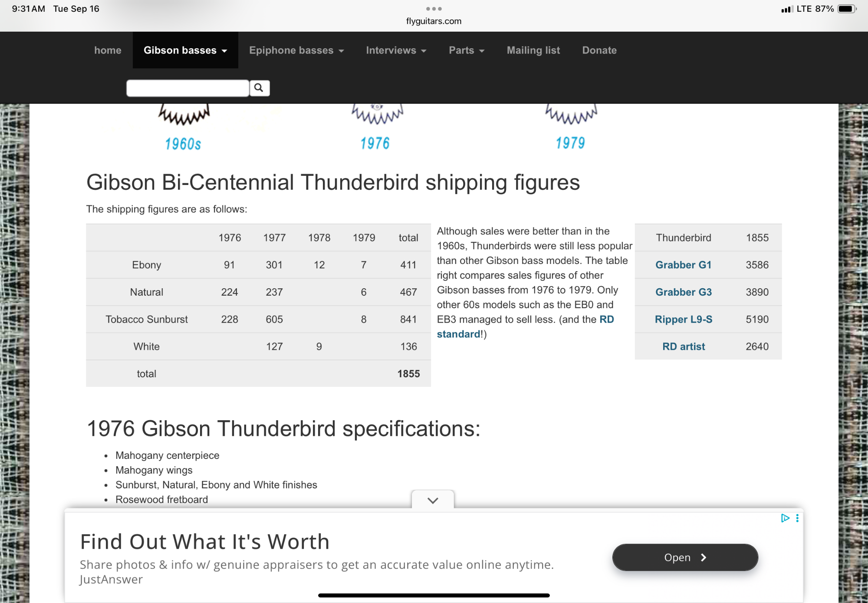Click the 1978 column header

319,238
